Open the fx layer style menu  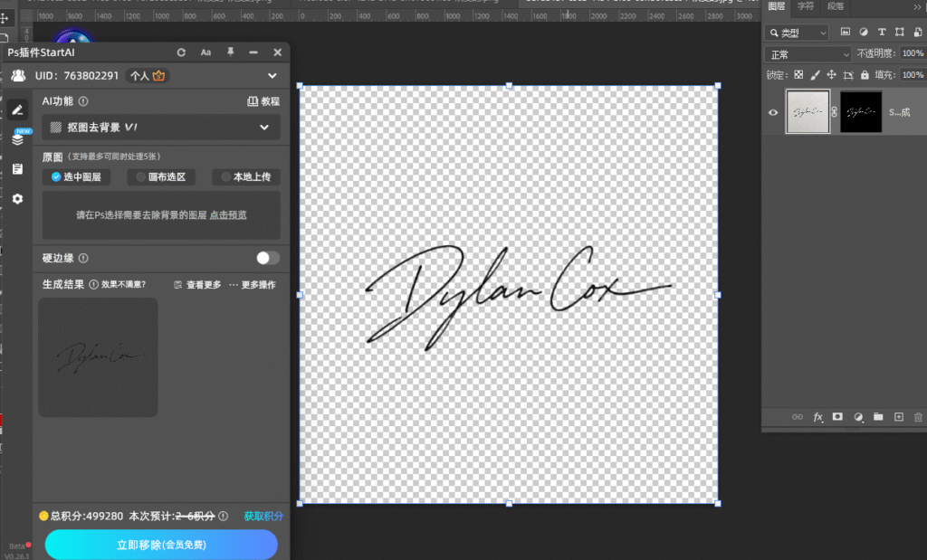tap(818, 417)
